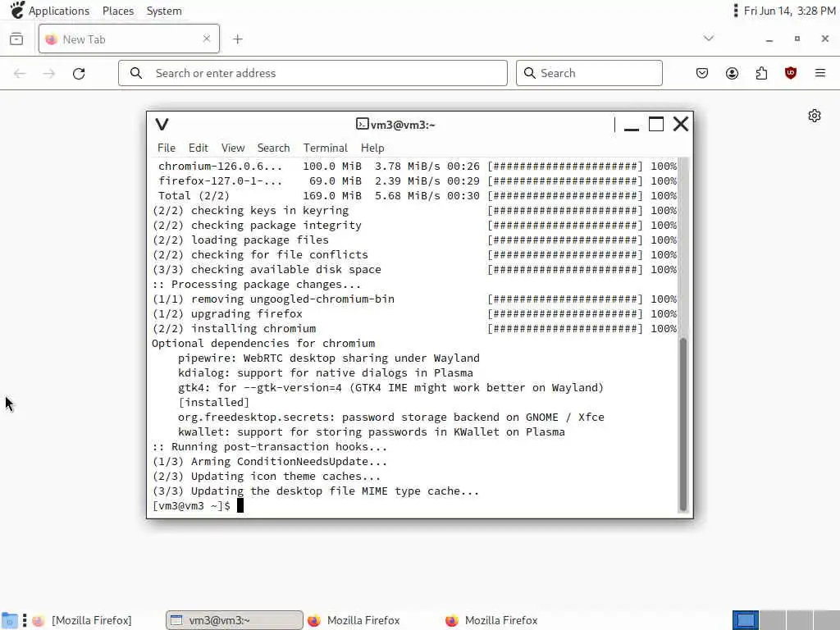Click the 'Processing package changes...' line
The width and height of the screenshot is (840, 630).
click(257, 284)
